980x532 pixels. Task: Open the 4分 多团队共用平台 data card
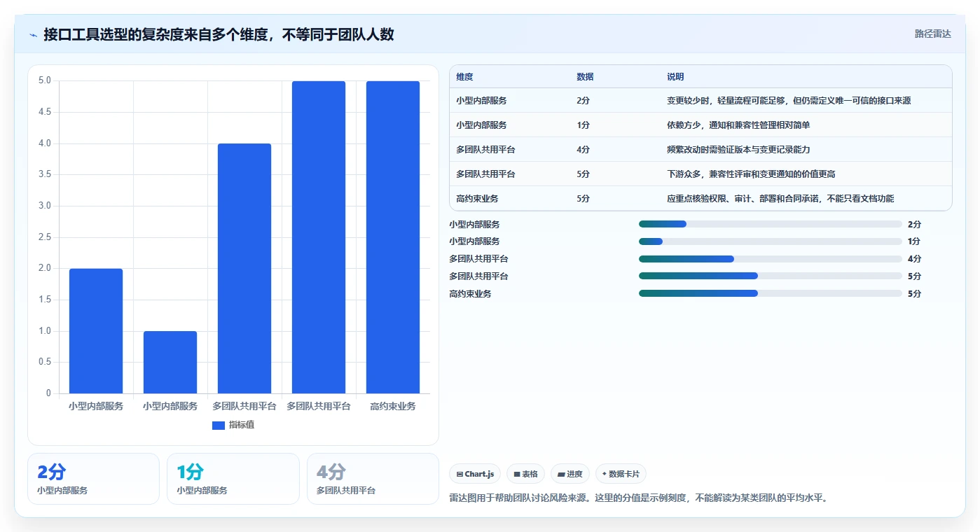coord(373,479)
